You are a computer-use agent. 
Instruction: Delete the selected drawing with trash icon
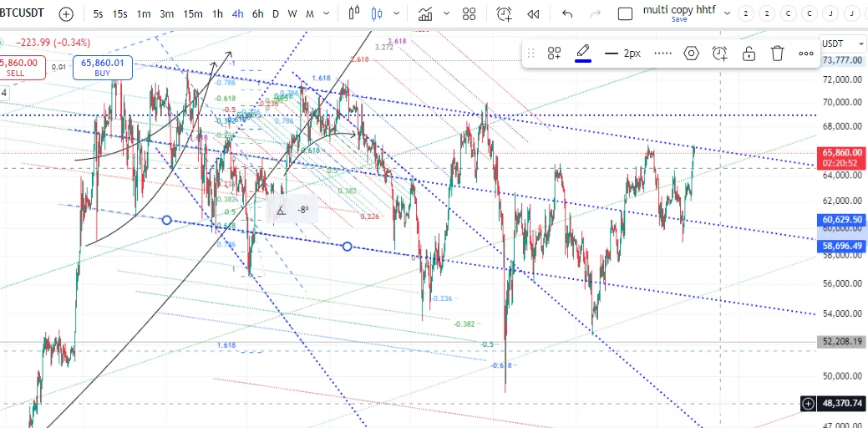pyautogui.click(x=777, y=53)
